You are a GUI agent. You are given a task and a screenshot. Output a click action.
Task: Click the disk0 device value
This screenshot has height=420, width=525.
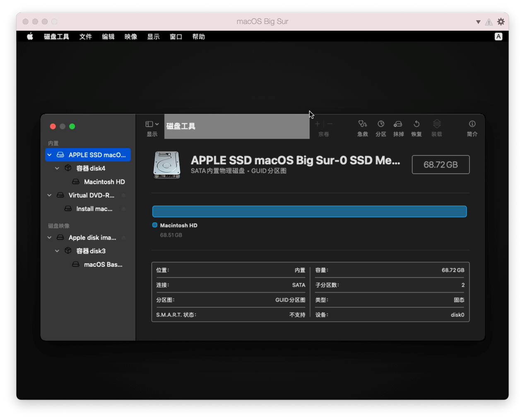click(x=458, y=315)
